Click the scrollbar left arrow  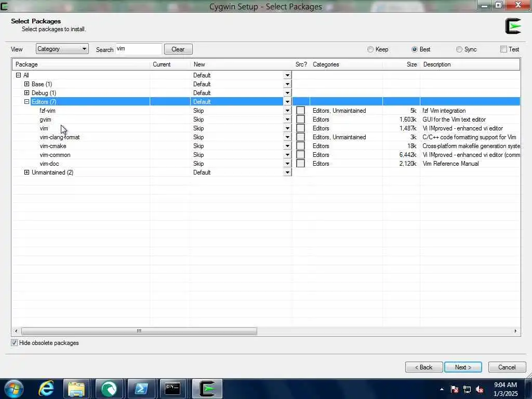pyautogui.click(x=16, y=331)
